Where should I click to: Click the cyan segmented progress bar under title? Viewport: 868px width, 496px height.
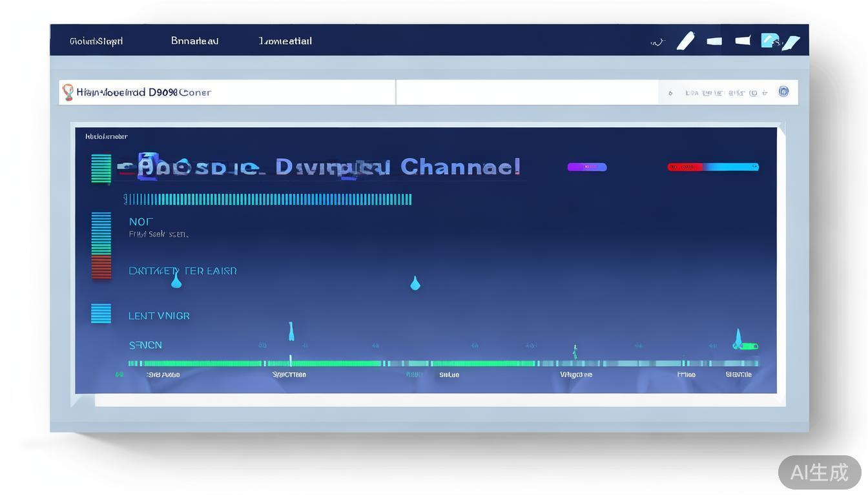click(x=267, y=199)
